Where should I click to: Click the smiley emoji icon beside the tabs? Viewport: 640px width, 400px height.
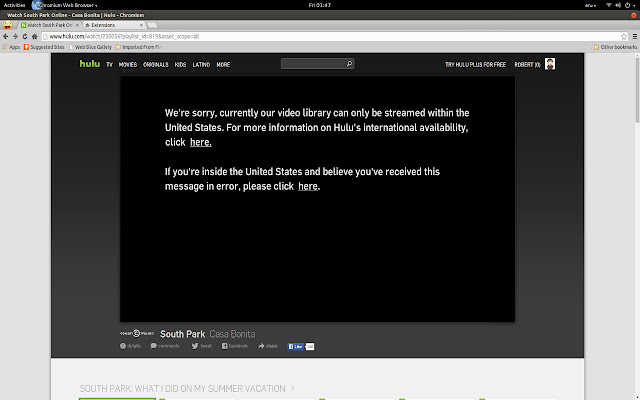[7, 25]
